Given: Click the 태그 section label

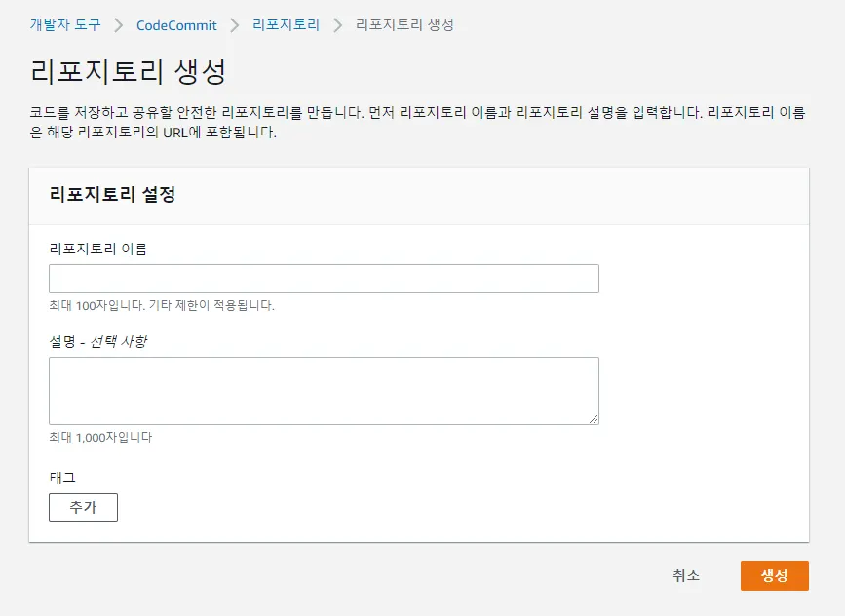Looking at the screenshot, I should tap(61, 478).
